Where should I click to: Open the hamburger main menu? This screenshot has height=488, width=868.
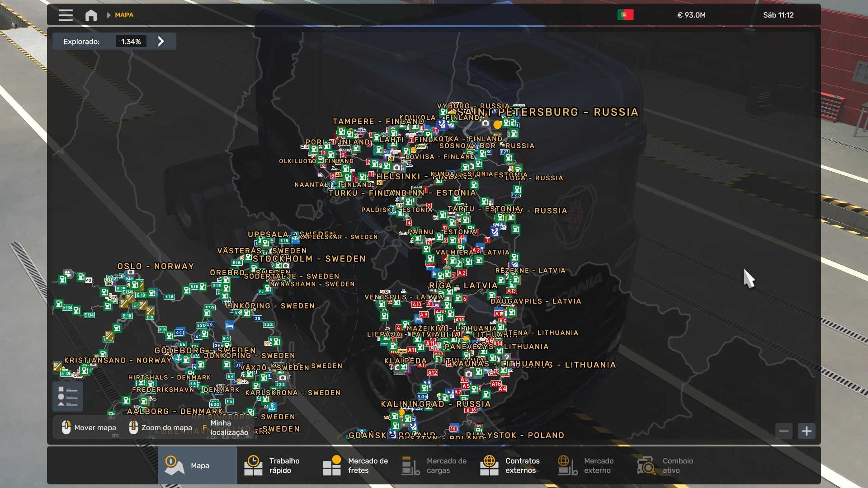pos(66,15)
